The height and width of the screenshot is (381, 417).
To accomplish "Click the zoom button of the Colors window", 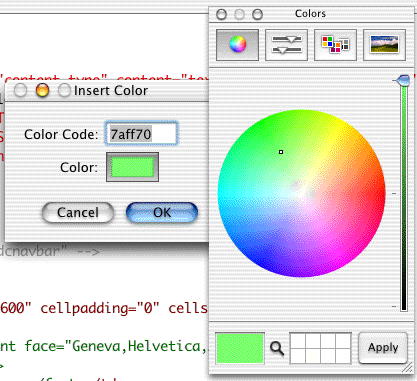I will 257,14.
